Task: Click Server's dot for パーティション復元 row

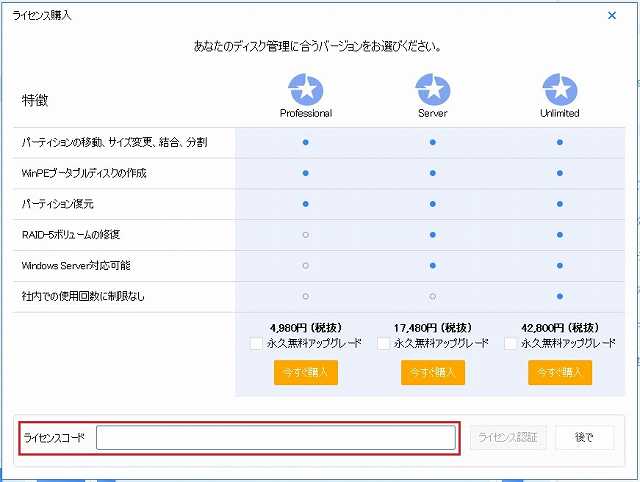Action: point(433,204)
